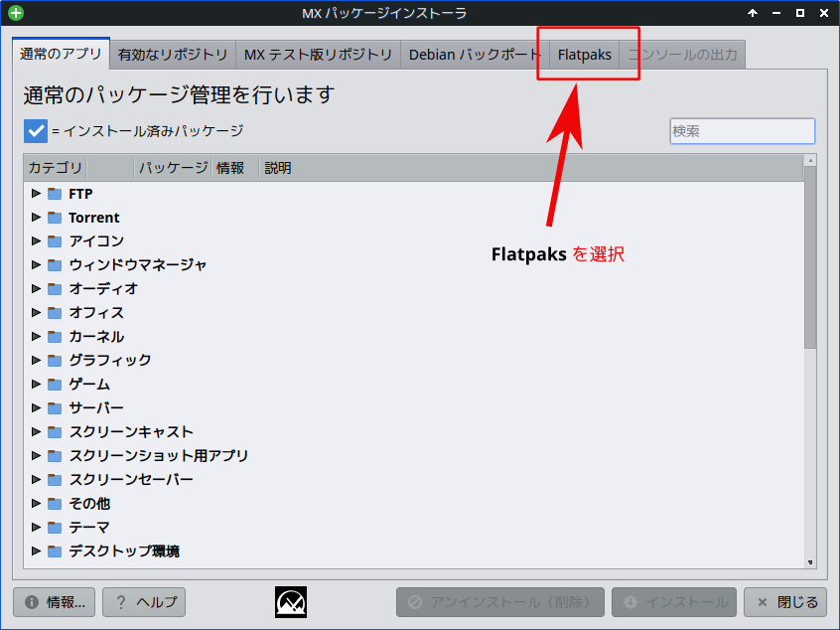Click the カテゴリ column header
840x630 pixels.
[x=56, y=168]
